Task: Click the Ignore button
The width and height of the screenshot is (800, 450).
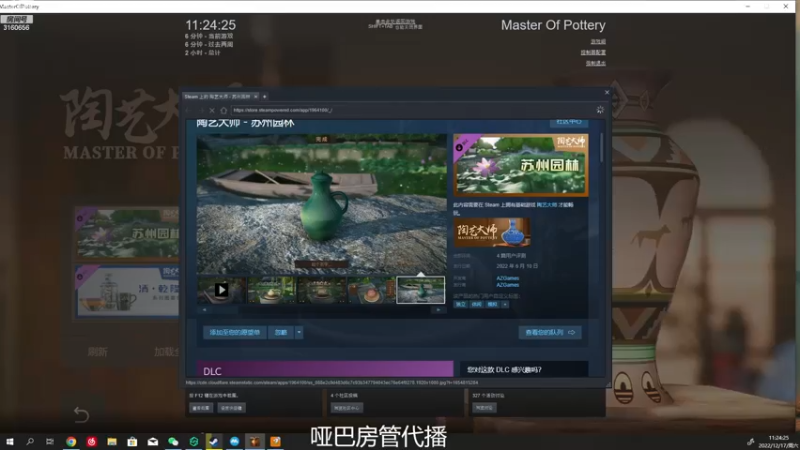Action: tap(281, 333)
